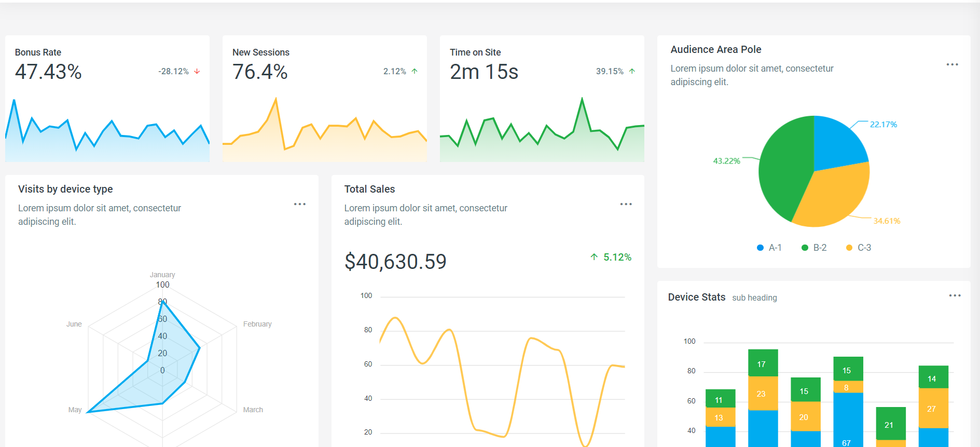Viewport: 980px width, 447px height.
Task: Click the green bar segment labeled 17
Action: click(x=763, y=363)
